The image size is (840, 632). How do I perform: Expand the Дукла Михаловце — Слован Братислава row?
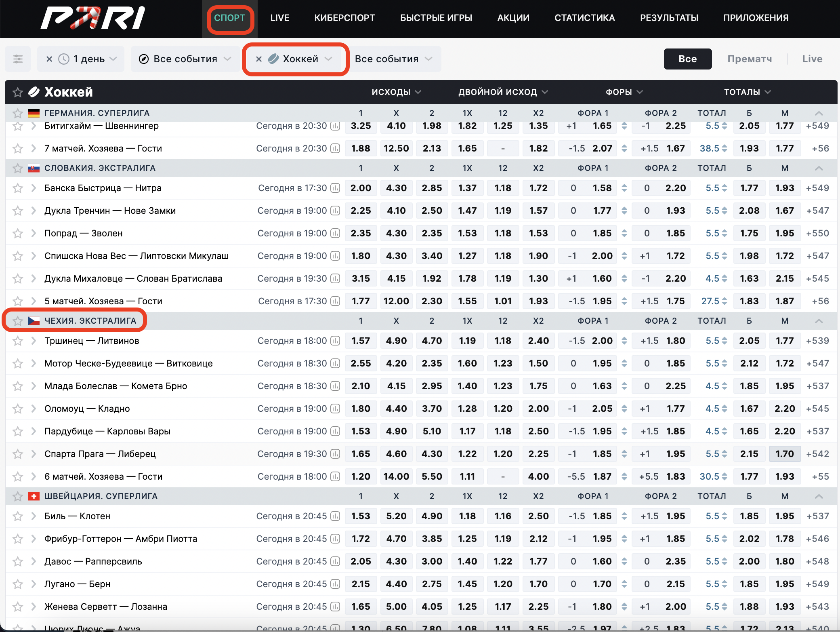coord(34,278)
